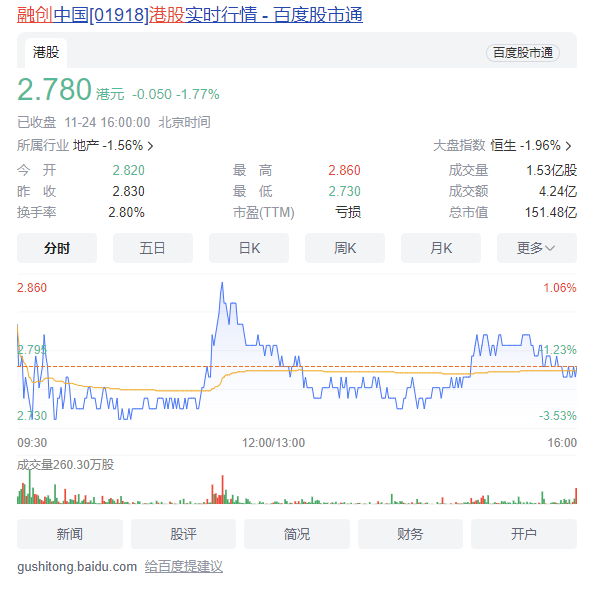The width and height of the screenshot is (590, 593).
Task: Switch to the 日K chart tab
Action: pyautogui.click(x=249, y=248)
